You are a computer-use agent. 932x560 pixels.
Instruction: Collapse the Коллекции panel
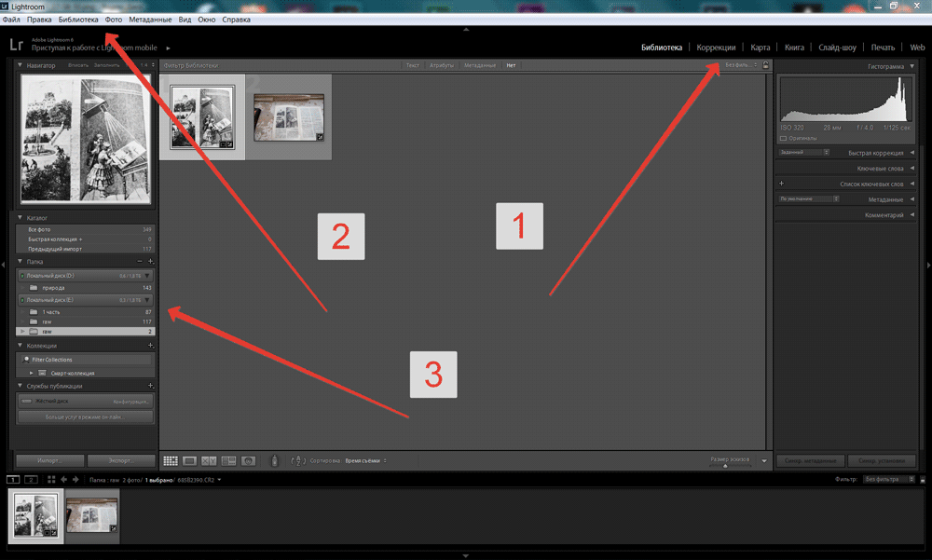point(21,346)
